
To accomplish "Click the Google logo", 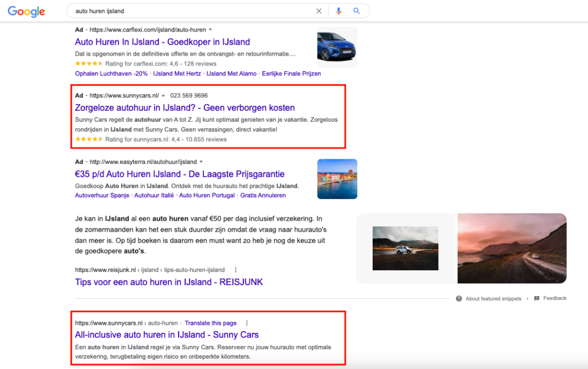I will click(26, 11).
